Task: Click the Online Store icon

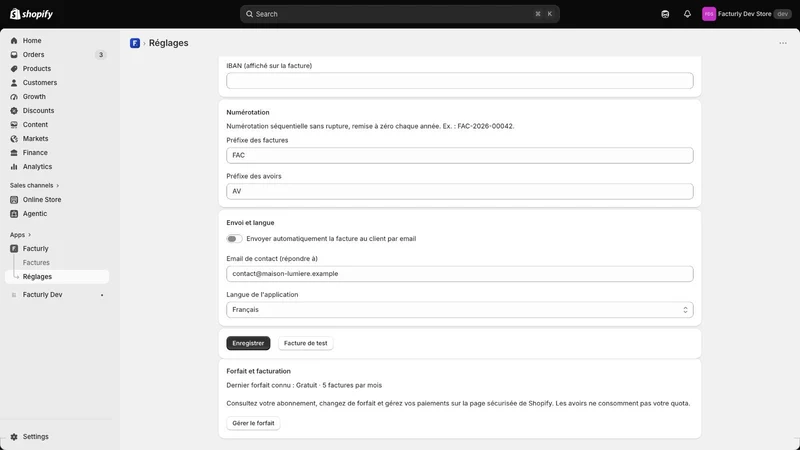Action: [14, 199]
